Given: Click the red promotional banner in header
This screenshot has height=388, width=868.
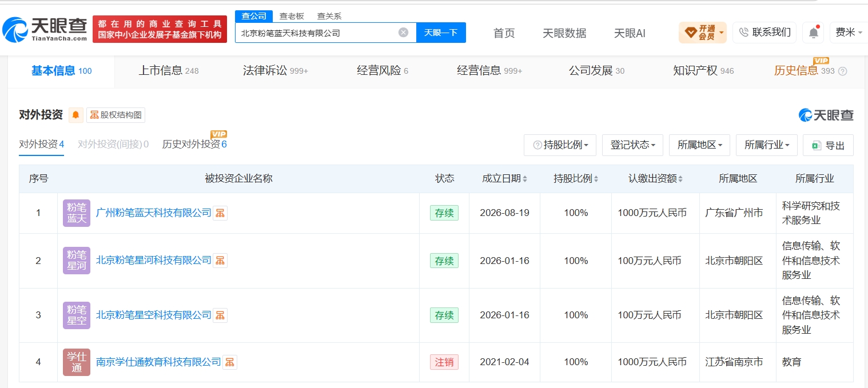Looking at the screenshot, I should [x=160, y=29].
